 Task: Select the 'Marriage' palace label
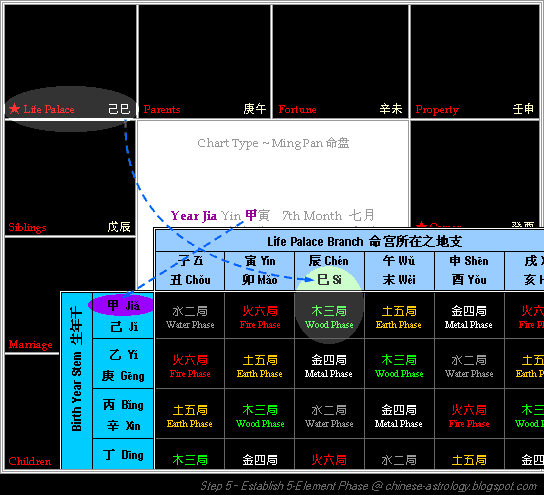pyautogui.click(x=31, y=344)
